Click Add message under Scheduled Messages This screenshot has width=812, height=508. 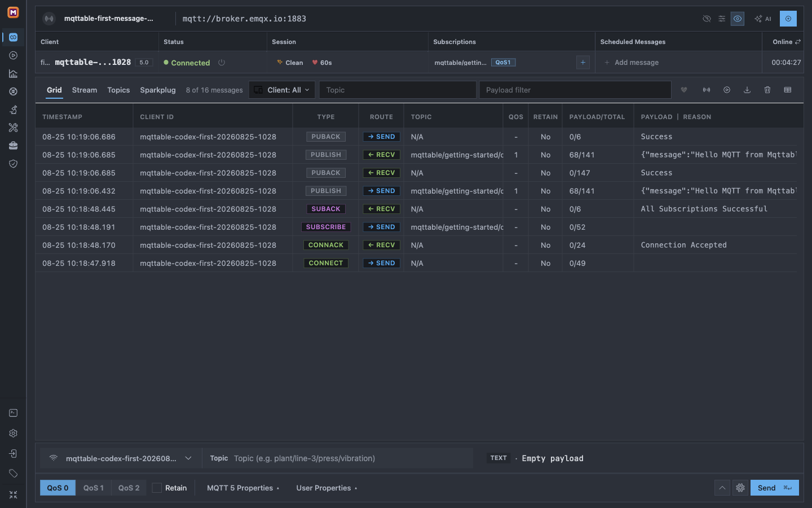pyautogui.click(x=632, y=63)
